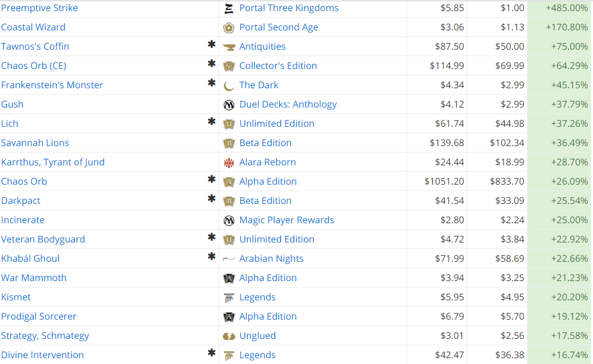593x364 pixels.
Task: Click the Portal Second Age set symbol
Action: click(229, 27)
